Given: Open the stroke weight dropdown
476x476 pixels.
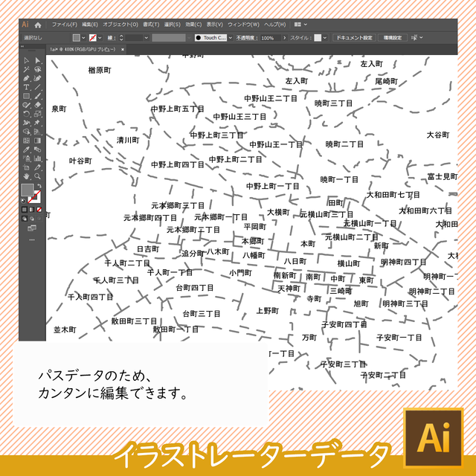Looking at the screenshot, I should tap(147, 38).
